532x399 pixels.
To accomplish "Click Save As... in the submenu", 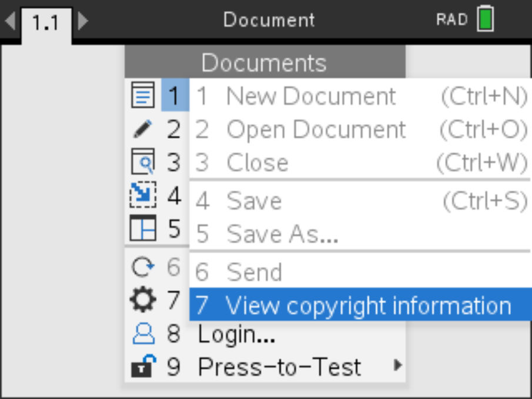I will [x=282, y=234].
